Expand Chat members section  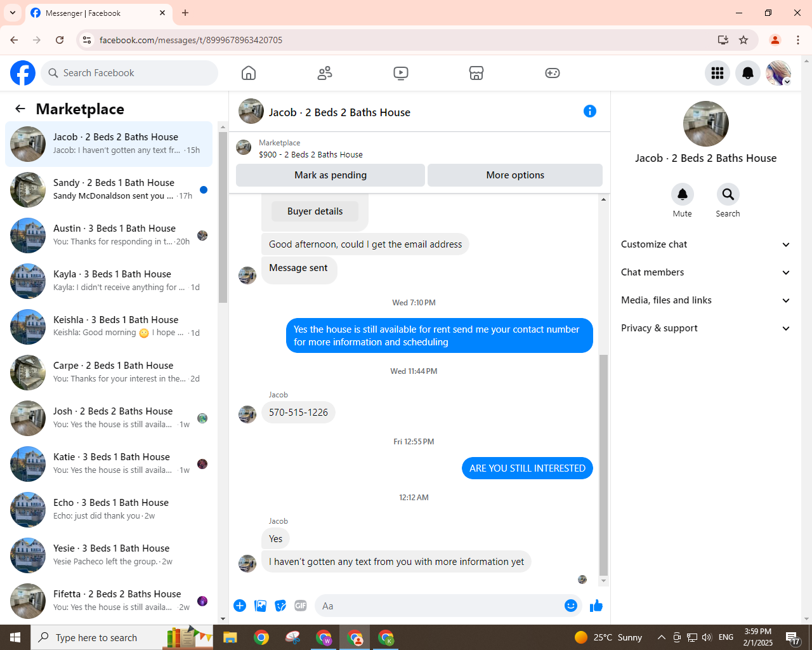(x=705, y=272)
